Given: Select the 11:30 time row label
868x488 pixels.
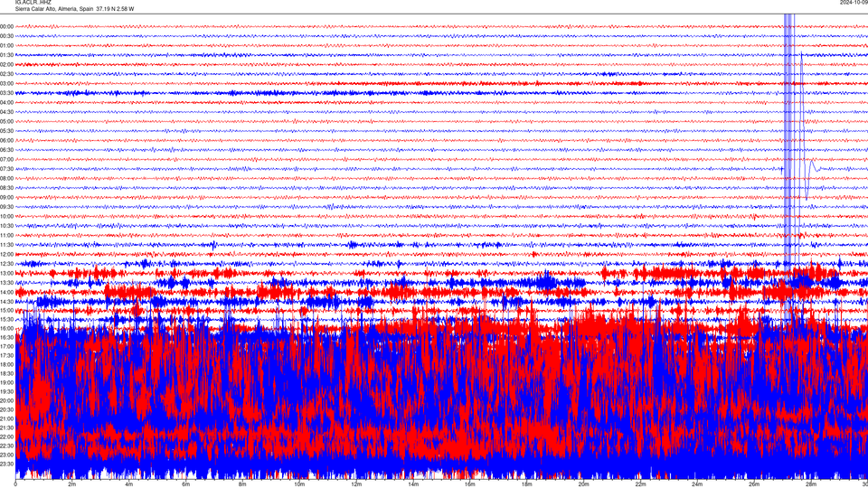Looking at the screenshot, I should (x=6, y=245).
